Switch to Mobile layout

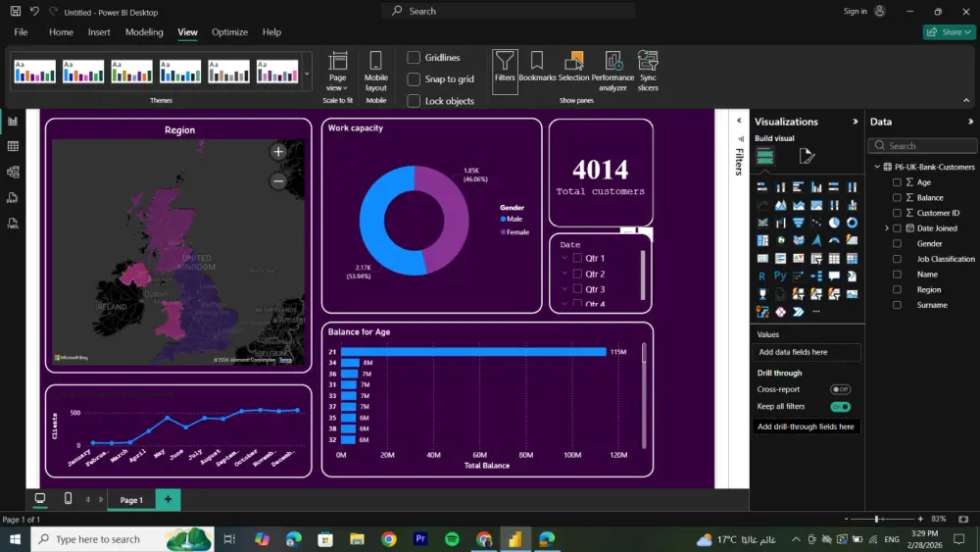375,72
